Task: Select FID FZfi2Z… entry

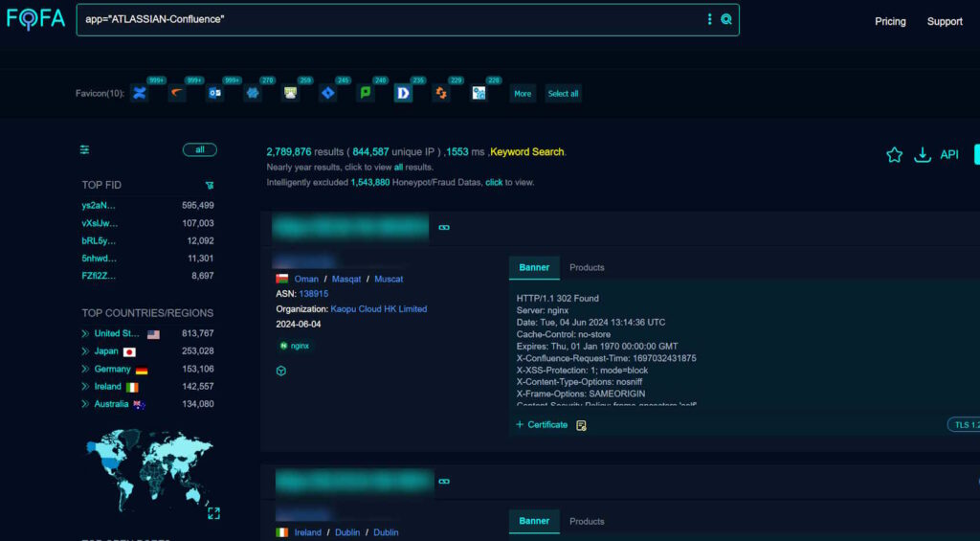Action: click(x=99, y=276)
